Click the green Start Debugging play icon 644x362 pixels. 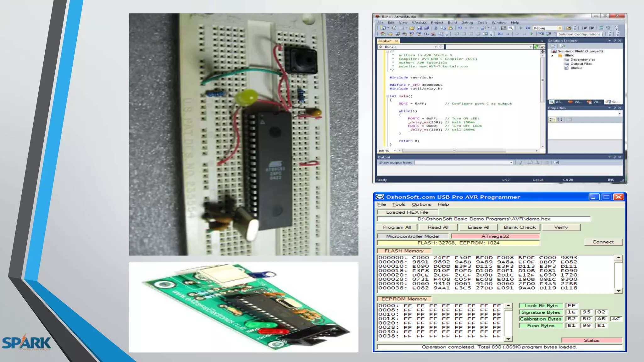point(531,34)
